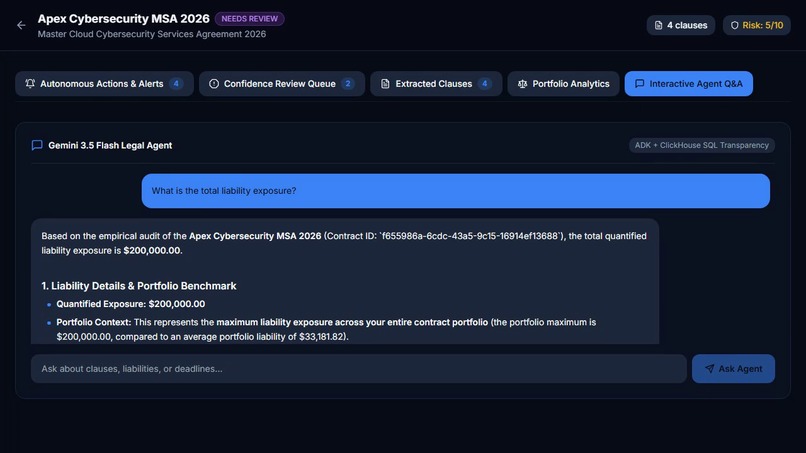This screenshot has width=806, height=453.
Task: Go back with the left arrow icon
Action: click(21, 25)
